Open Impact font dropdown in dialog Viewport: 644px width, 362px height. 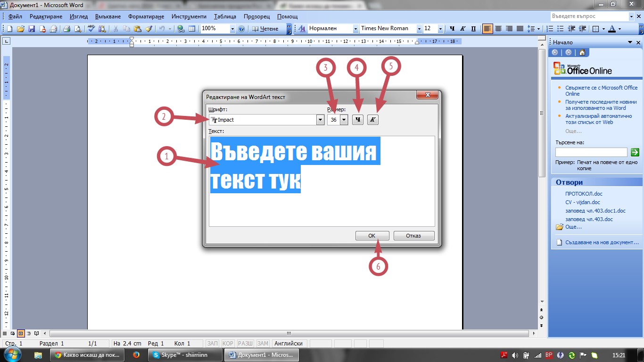321,120
